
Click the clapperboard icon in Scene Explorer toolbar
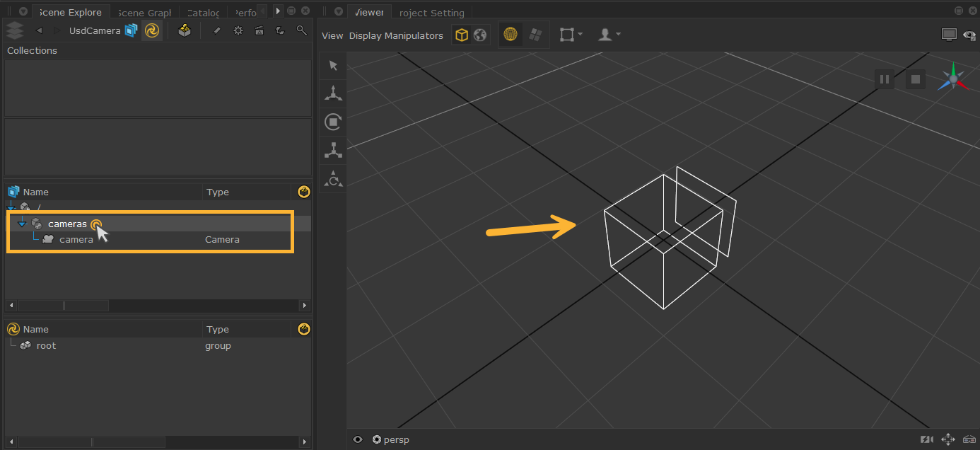259,30
